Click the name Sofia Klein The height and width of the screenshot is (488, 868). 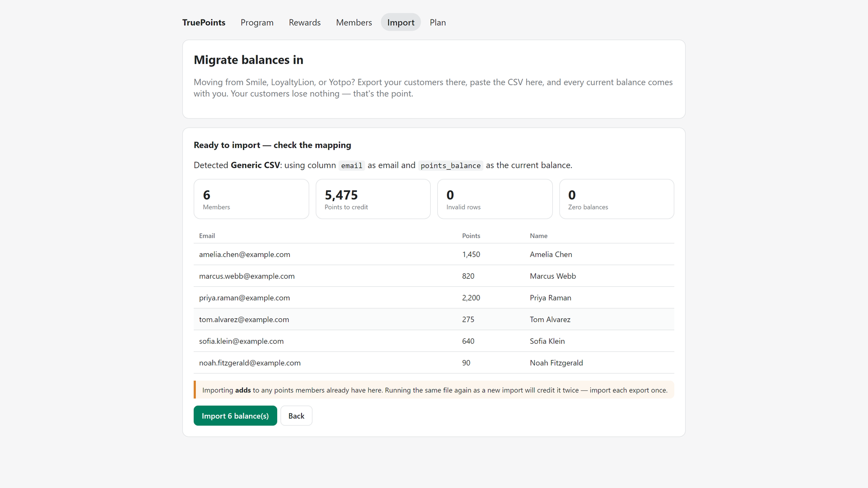(x=547, y=341)
